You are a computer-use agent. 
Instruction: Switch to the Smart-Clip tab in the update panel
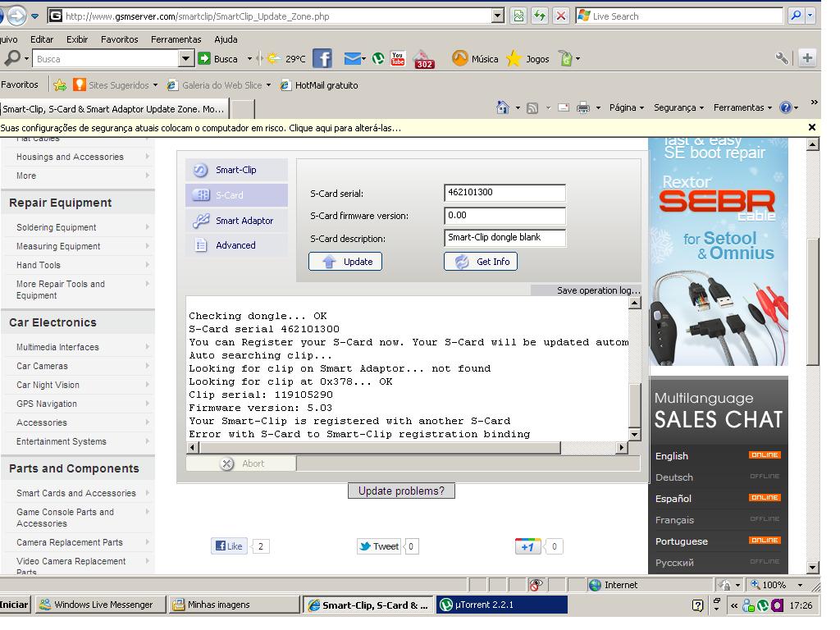[x=236, y=170]
